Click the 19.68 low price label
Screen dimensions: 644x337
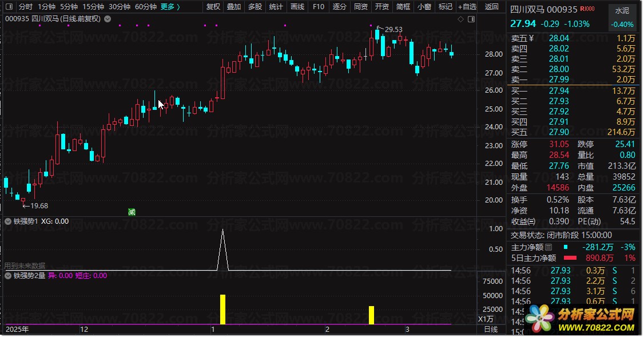tap(39, 206)
